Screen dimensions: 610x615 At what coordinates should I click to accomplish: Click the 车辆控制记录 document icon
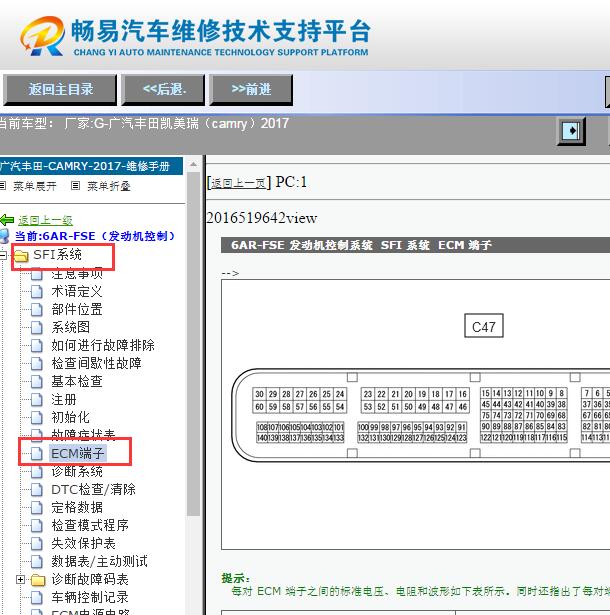37,598
